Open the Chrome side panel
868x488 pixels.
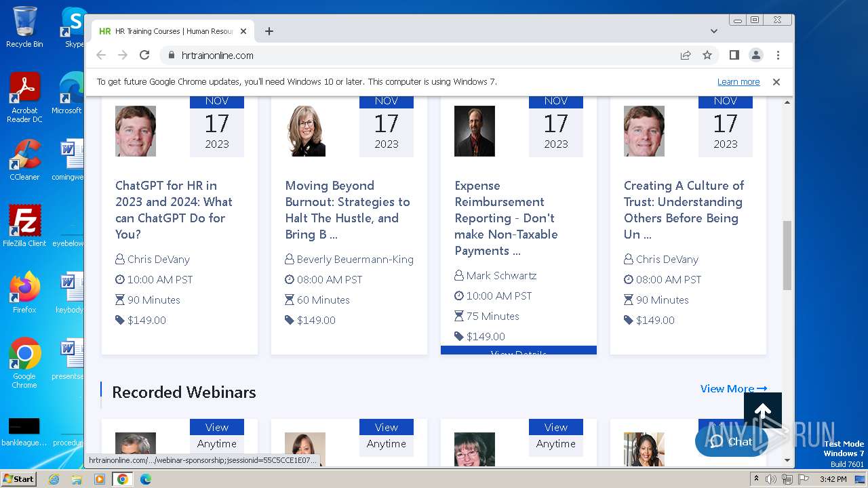point(734,55)
